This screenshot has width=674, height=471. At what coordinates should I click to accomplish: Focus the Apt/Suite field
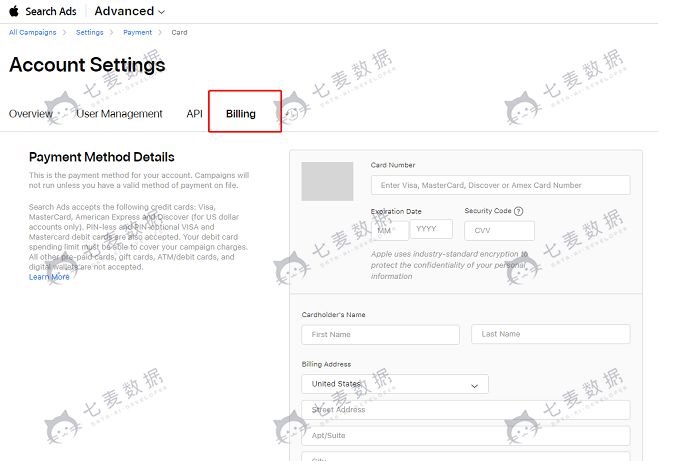[x=466, y=436]
